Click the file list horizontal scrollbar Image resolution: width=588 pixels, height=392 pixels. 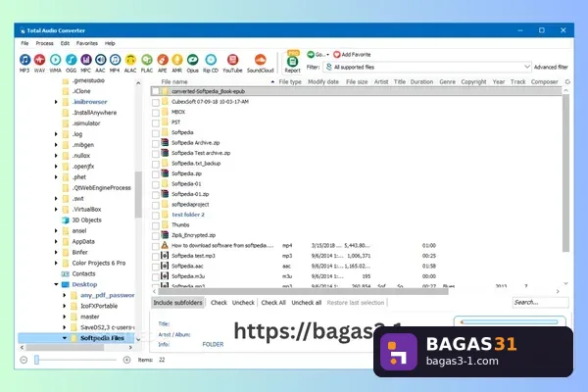tap(304, 291)
